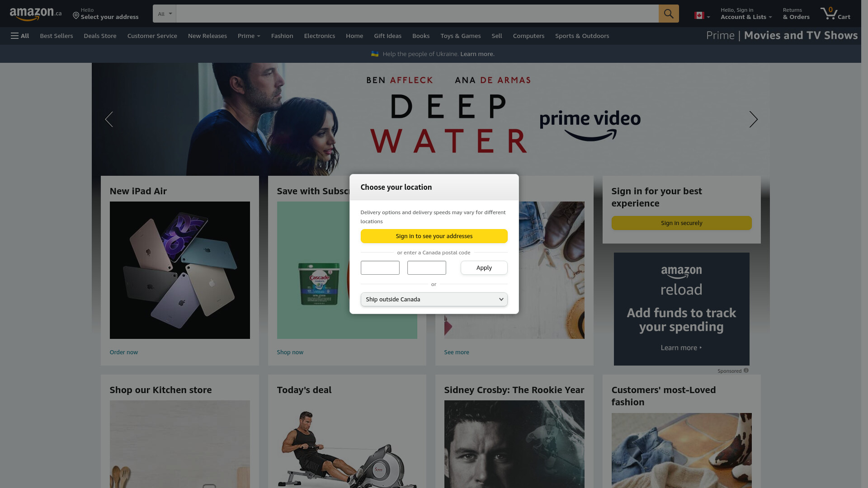Click the See more link
The width and height of the screenshot is (868, 488).
coord(456,352)
